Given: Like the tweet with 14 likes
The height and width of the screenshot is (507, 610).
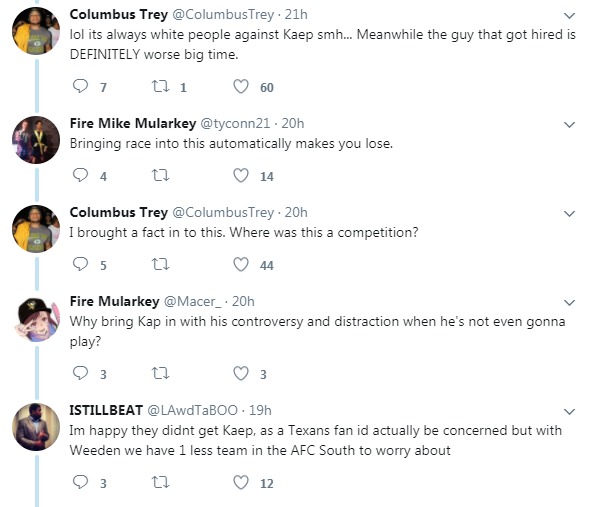Looking at the screenshot, I should pos(240,176).
